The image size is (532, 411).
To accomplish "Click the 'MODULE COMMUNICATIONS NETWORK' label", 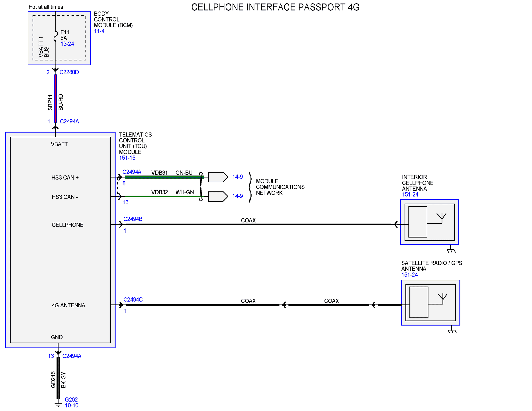I will [280, 187].
